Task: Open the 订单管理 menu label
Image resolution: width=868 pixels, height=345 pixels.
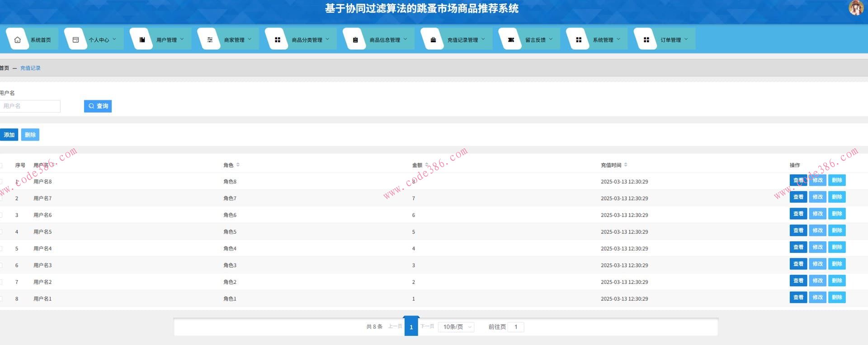Action: [670, 40]
